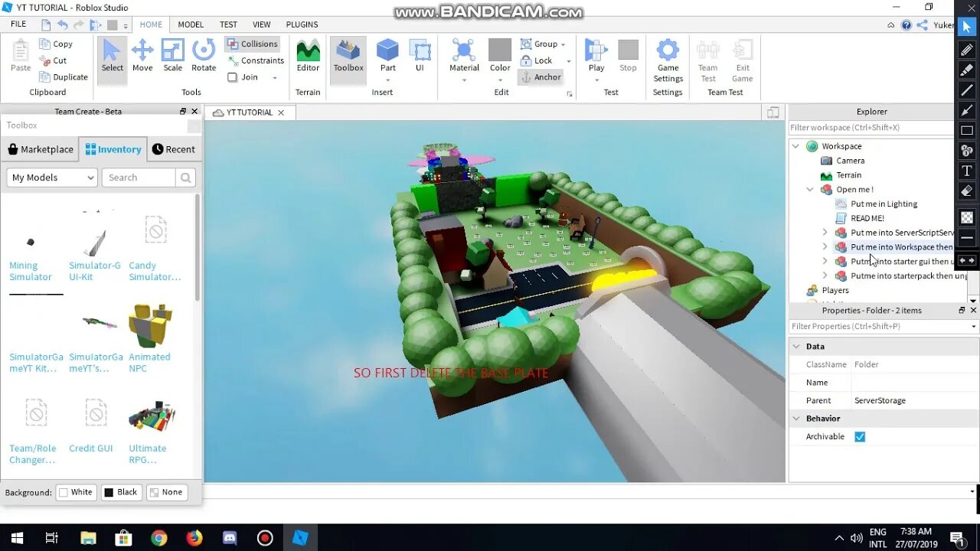Switch to the MODEL ribbon tab
Image resolution: width=980 pixels, height=551 pixels.
[x=191, y=24]
